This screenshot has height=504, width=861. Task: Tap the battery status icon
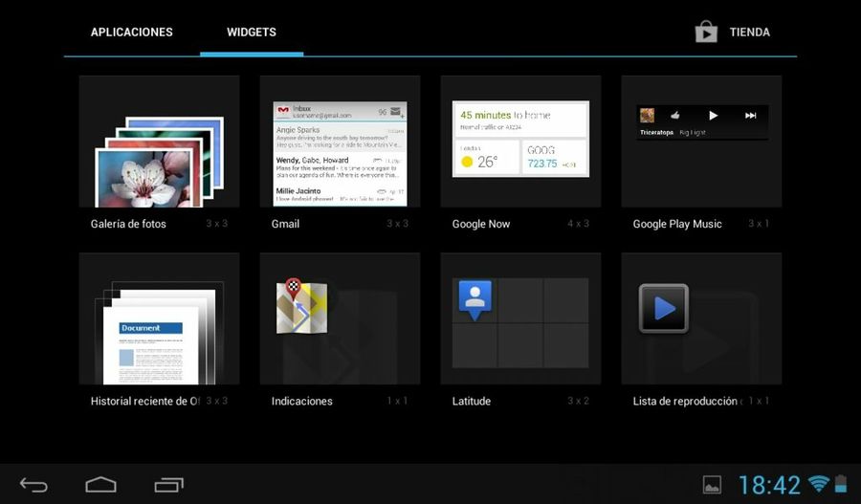pyautogui.click(x=841, y=484)
